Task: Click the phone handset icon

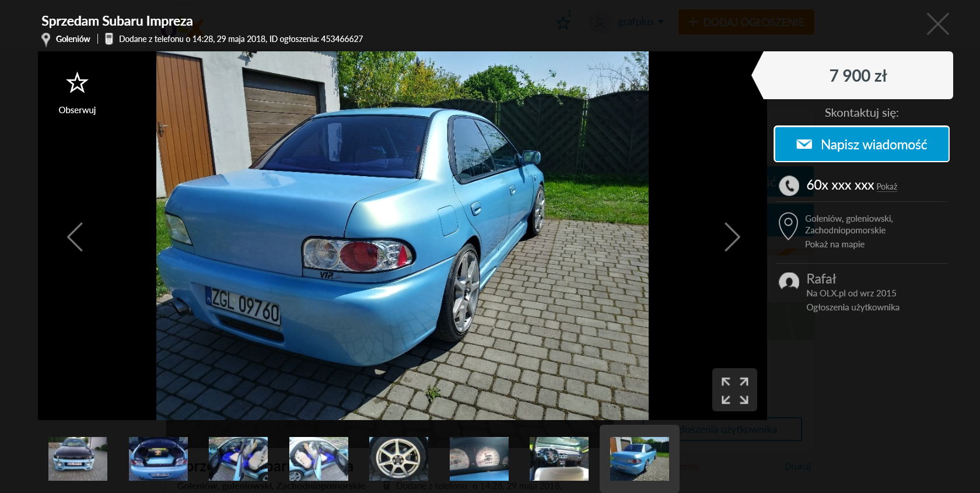Action: pyautogui.click(x=789, y=186)
